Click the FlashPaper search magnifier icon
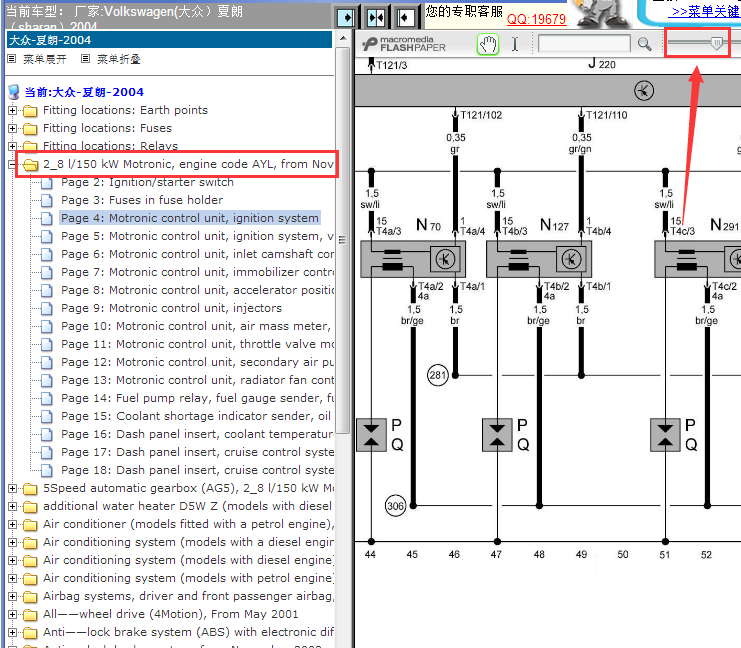Screen dimensions: 741x648 tap(644, 44)
